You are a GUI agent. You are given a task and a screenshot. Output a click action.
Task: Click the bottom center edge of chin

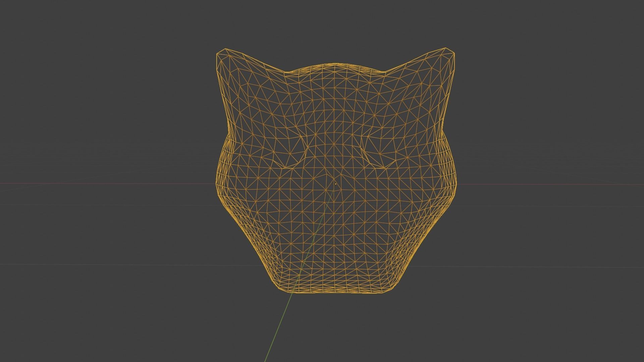335,292
